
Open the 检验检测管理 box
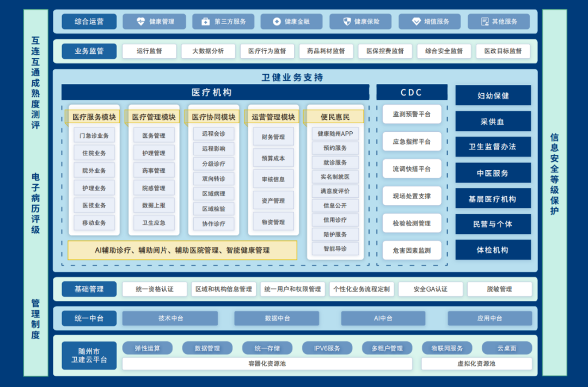pyautogui.click(x=412, y=223)
